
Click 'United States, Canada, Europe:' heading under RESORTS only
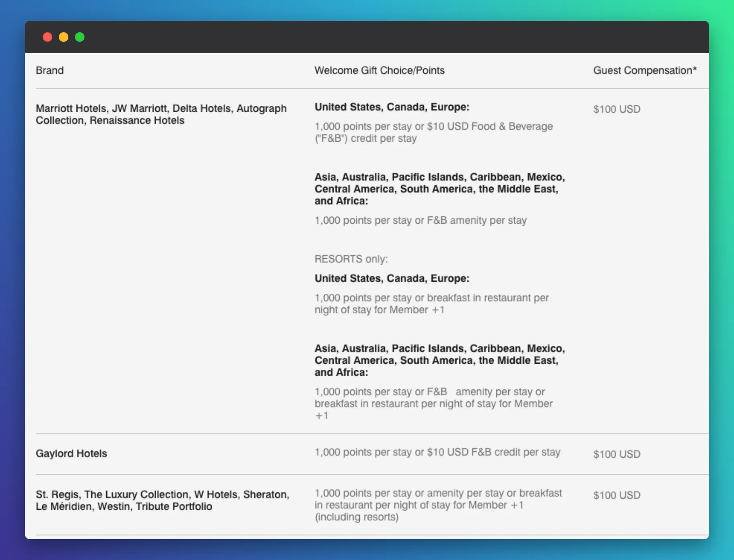pos(392,278)
